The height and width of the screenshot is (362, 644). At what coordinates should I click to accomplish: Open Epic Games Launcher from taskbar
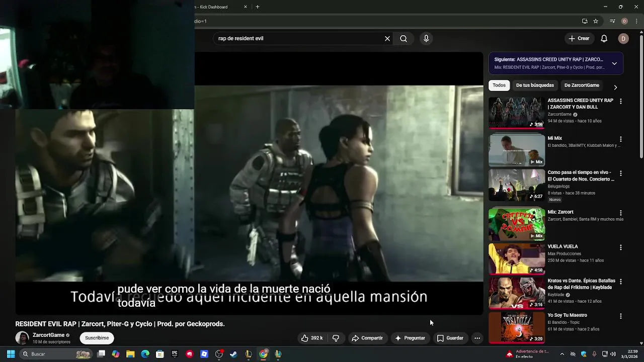point(175,354)
